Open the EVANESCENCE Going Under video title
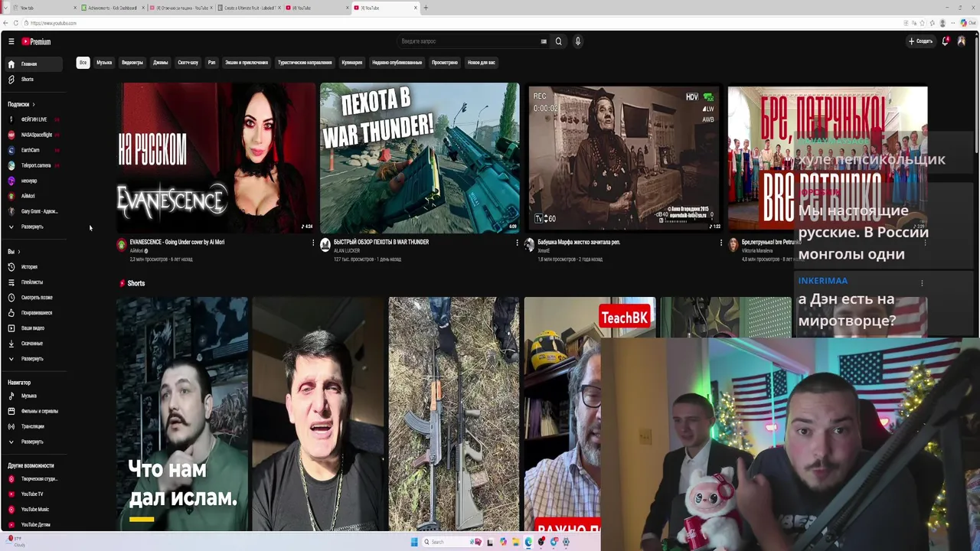Image resolution: width=980 pixels, height=551 pixels. point(177,243)
